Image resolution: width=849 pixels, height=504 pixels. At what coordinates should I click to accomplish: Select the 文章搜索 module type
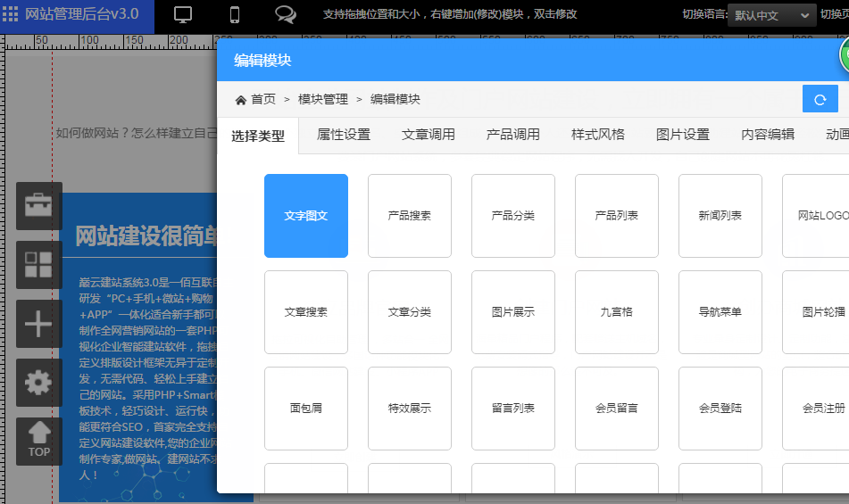coord(306,312)
